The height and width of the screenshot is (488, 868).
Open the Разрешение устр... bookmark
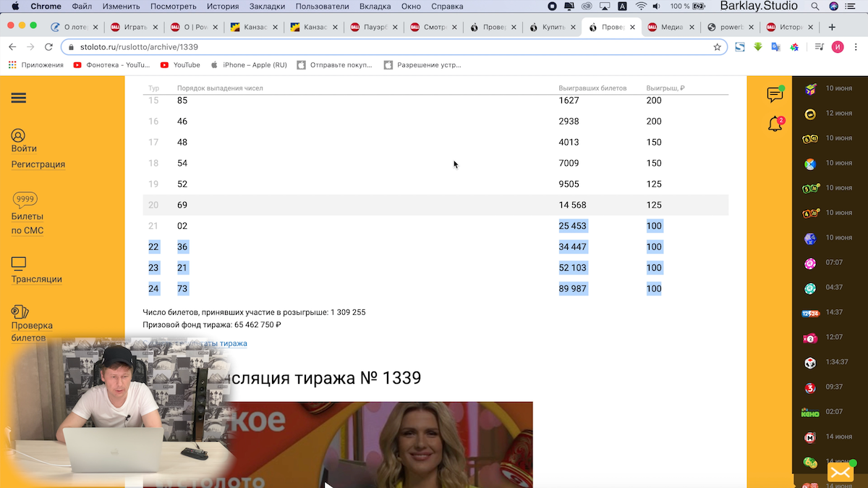[422, 64]
